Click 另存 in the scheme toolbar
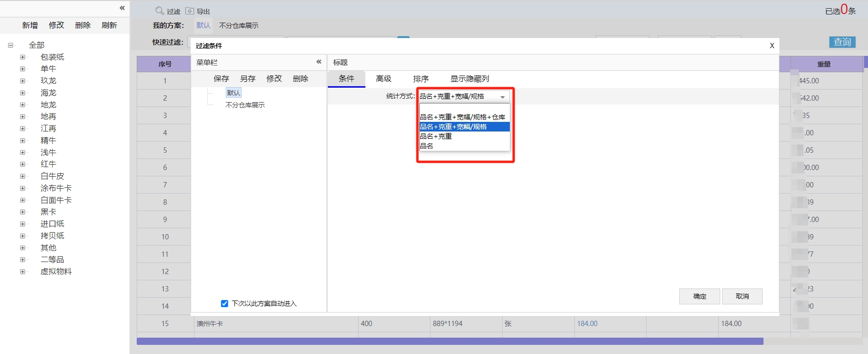The image size is (868, 354). click(247, 79)
